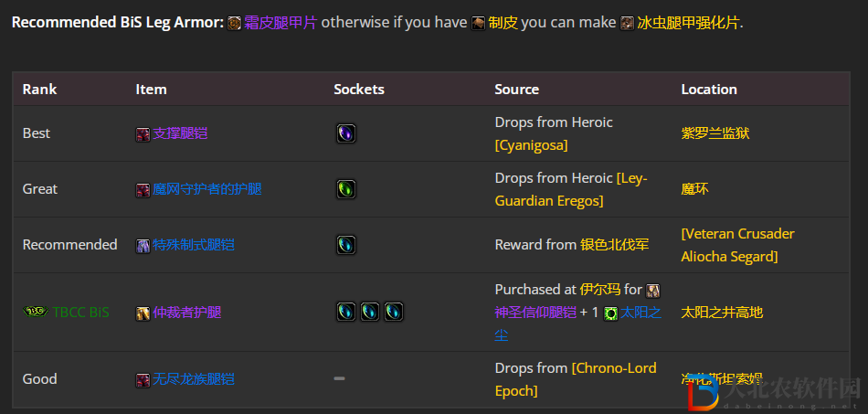Follow the 银色北伐军 faction link

pos(615,245)
